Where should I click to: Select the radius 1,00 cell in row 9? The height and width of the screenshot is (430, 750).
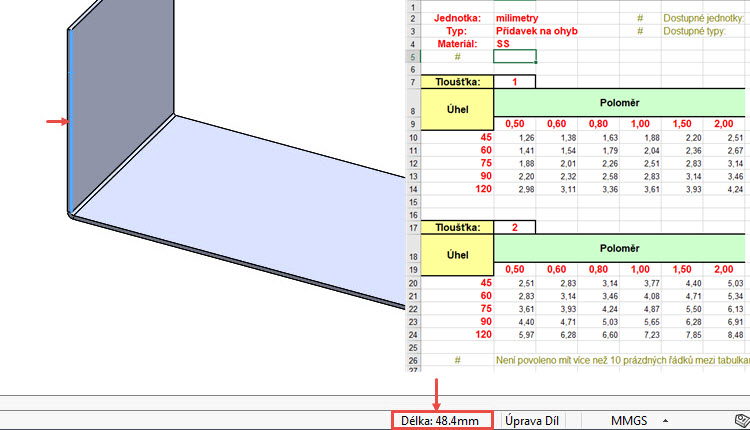point(640,124)
